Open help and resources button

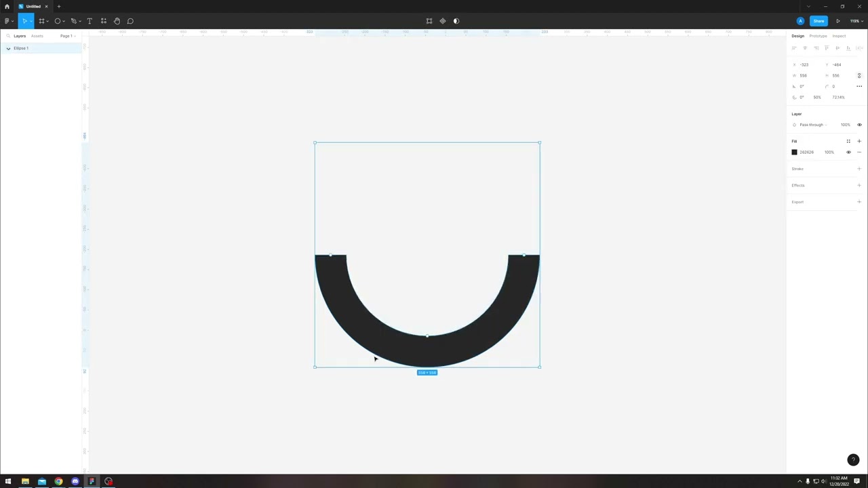pos(853,460)
